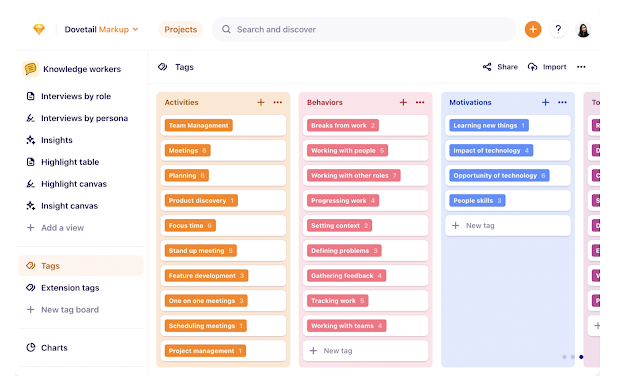
Task: Select the One on one meetings tag
Action: pyautogui.click(x=206, y=301)
